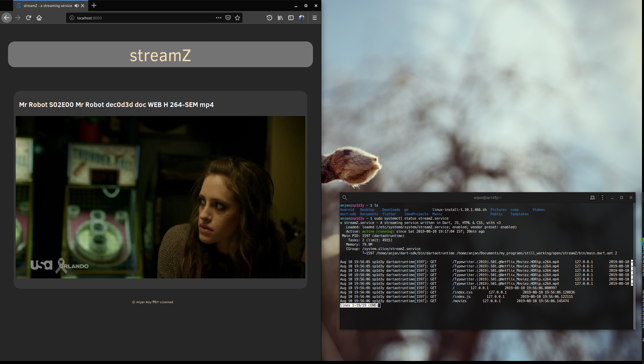Viewport: 644px width, 364px height.
Task: Open the Library menu
Action: (280, 18)
